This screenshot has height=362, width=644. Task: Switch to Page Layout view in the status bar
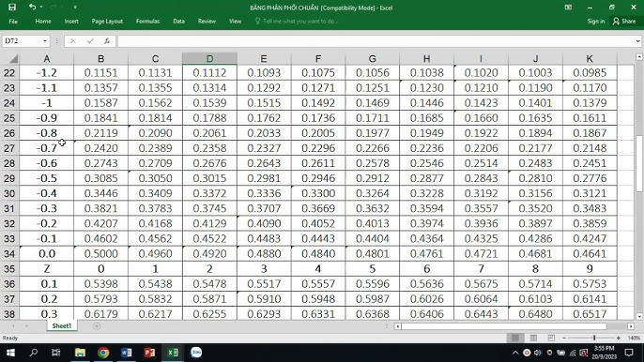click(533, 338)
